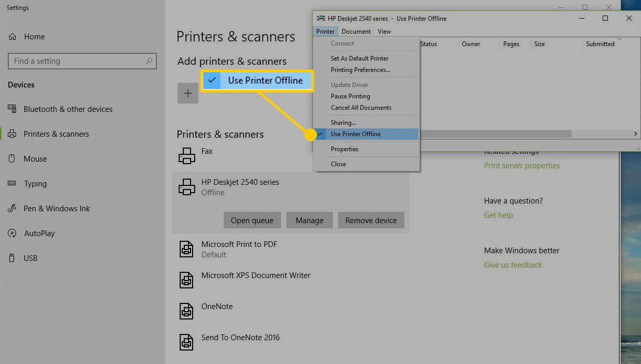Select HP Deskjet 2540 series device name
This screenshot has height=364, width=641.
240,182
